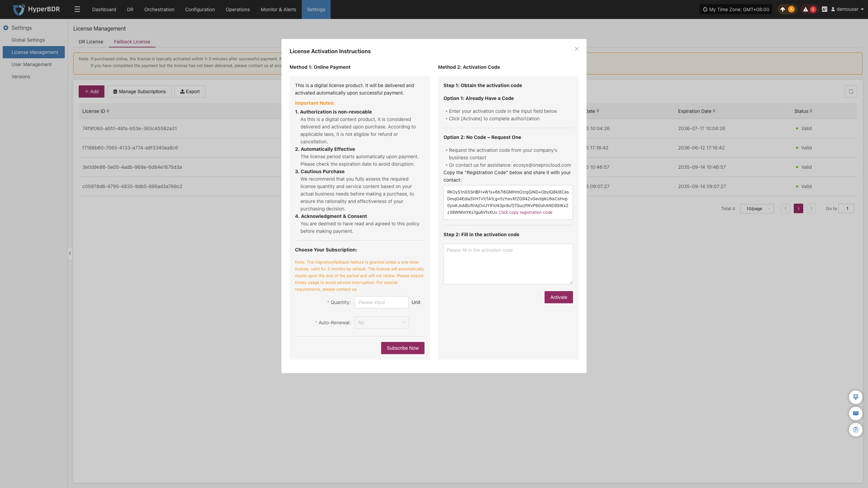Open the clipboard tasks floating icon
The height and width of the screenshot is (488, 868).
pos(855,430)
